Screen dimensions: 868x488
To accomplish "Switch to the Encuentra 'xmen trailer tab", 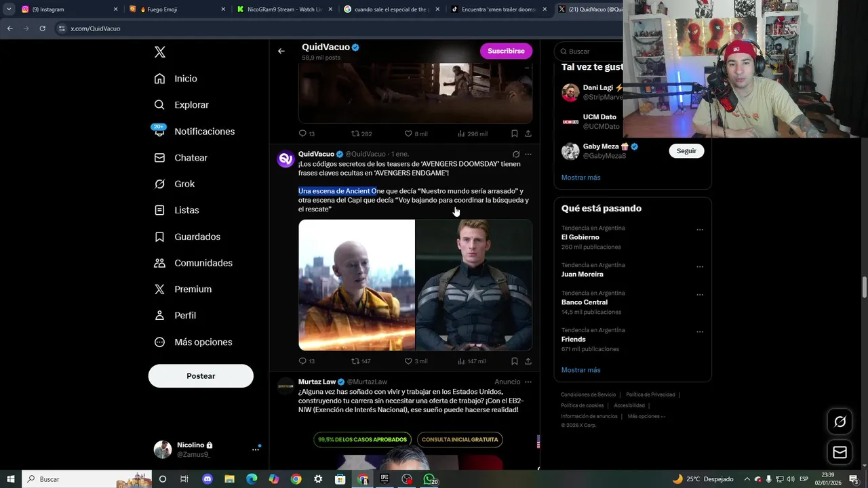I will (499, 9).
